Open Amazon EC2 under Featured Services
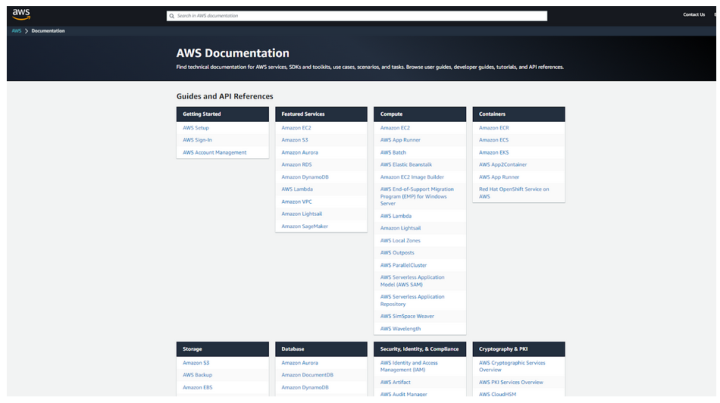The width and height of the screenshot is (720, 403). tap(296, 128)
